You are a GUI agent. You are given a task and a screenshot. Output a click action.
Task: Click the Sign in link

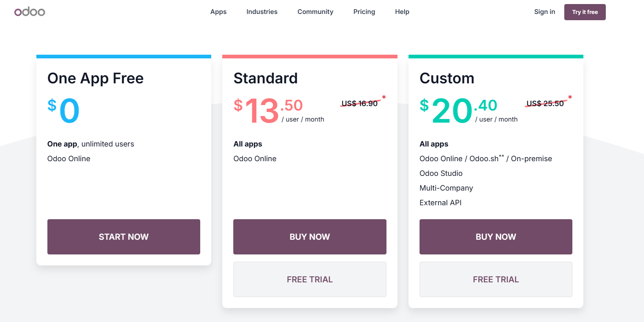pos(544,12)
